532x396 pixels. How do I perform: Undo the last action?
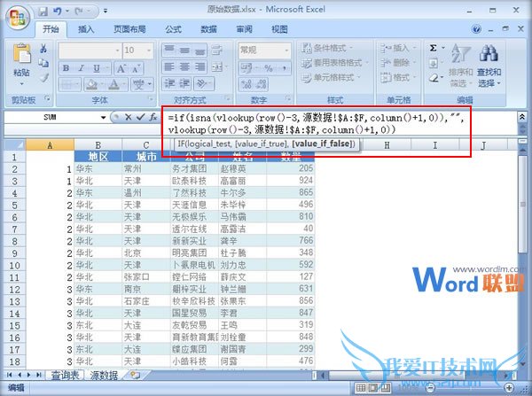pyautogui.click(x=57, y=12)
